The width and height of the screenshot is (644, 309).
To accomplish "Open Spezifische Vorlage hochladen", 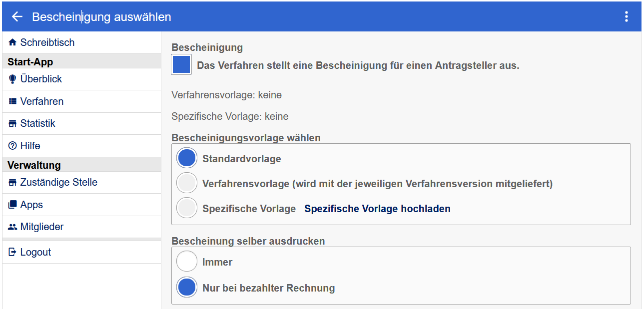I will click(x=377, y=208).
